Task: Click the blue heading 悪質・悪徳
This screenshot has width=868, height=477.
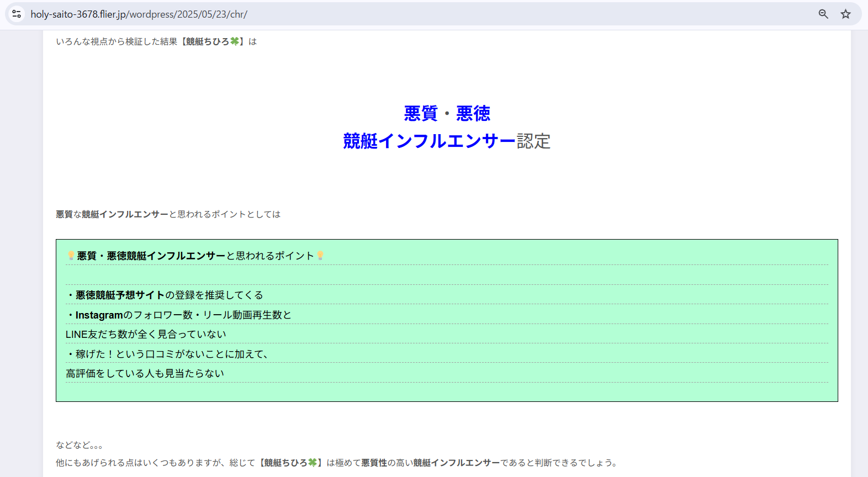Action: 447,113
